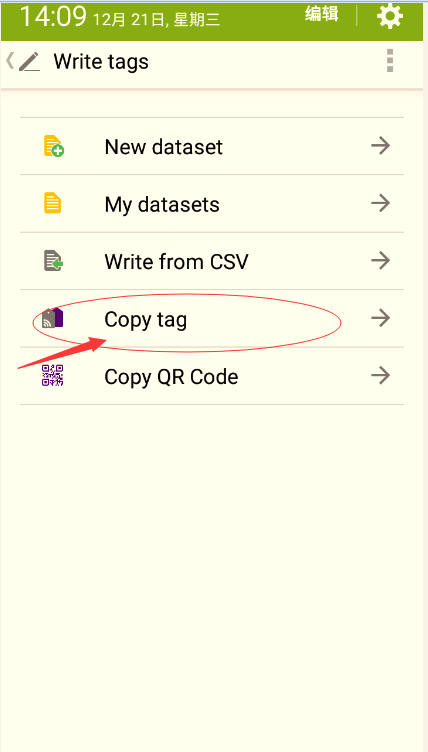The image size is (428, 752).
Task: Tap the purple QR code icon
Action: (x=53, y=376)
